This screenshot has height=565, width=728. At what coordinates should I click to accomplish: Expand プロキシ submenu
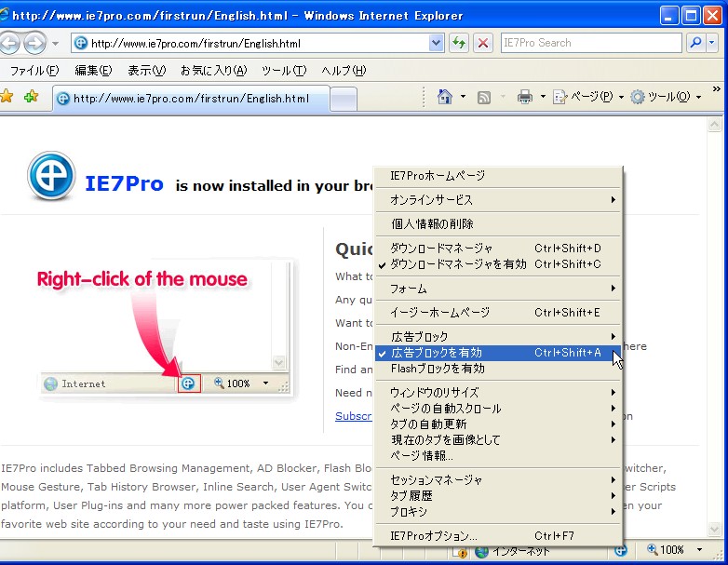coord(498,512)
